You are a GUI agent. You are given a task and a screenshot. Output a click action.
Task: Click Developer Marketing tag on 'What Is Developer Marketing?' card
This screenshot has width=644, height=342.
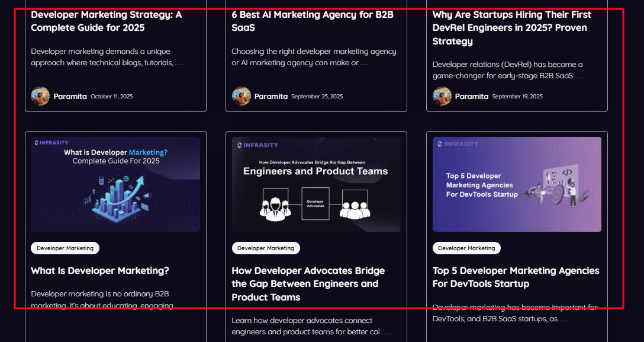click(65, 248)
